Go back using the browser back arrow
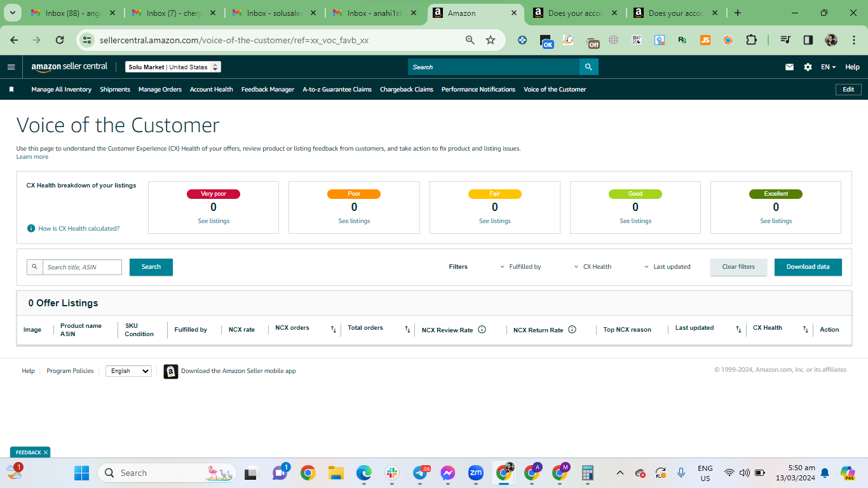The height and width of the screenshot is (488, 868). click(x=14, y=40)
